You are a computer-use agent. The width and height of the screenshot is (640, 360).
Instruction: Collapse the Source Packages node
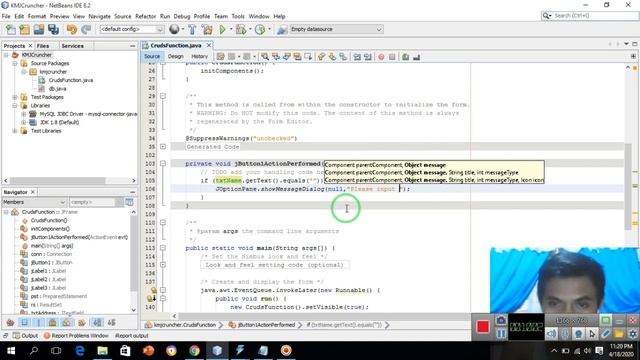pos(15,63)
